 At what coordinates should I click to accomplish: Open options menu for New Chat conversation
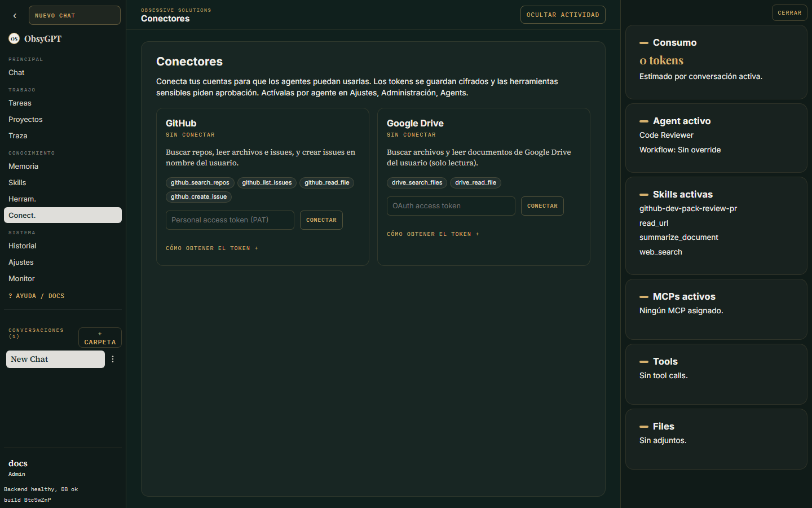pos(113,359)
